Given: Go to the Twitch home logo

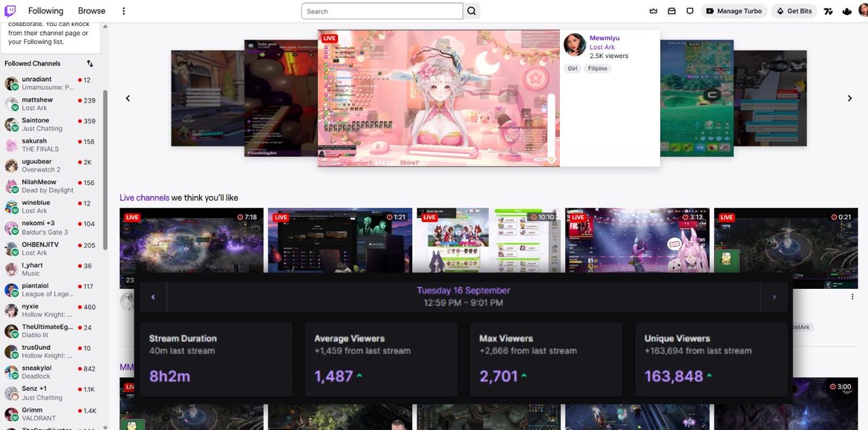Looking at the screenshot, I should pyautogui.click(x=10, y=11).
